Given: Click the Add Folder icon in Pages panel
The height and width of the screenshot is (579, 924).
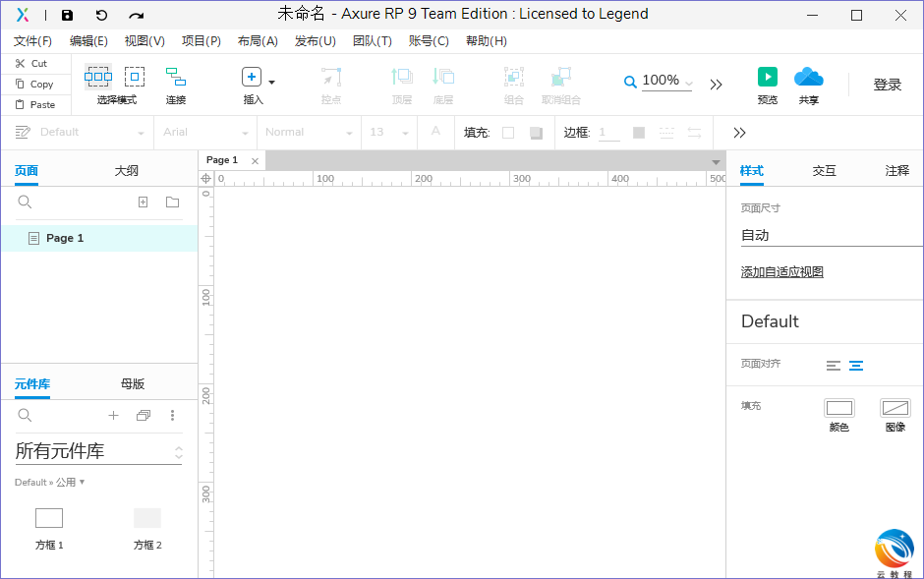Looking at the screenshot, I should click(172, 203).
